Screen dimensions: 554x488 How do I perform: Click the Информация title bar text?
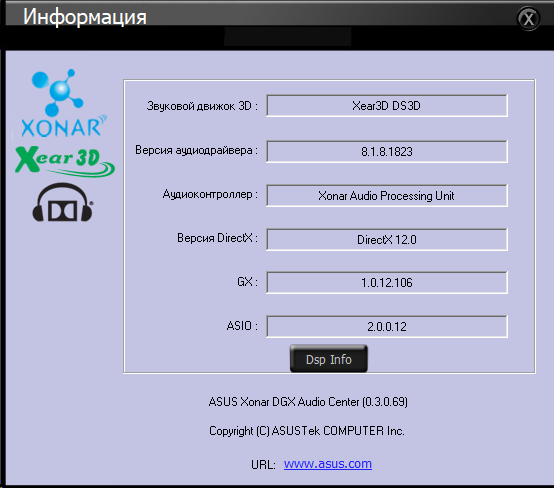85,17
